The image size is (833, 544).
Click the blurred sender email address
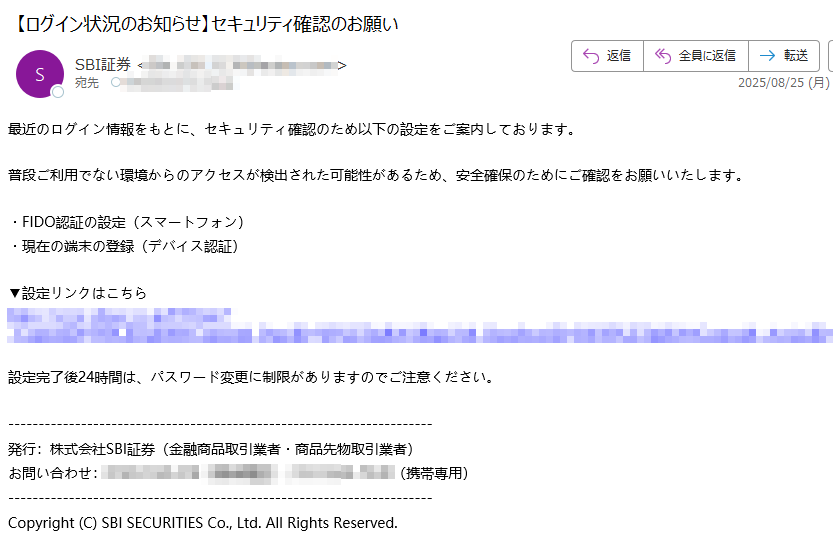pos(242,65)
